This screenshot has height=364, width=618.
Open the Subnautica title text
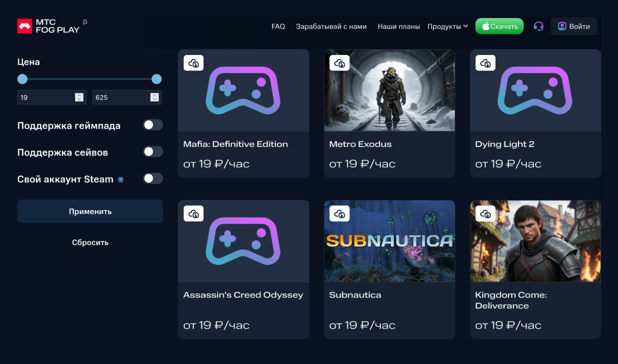click(355, 295)
